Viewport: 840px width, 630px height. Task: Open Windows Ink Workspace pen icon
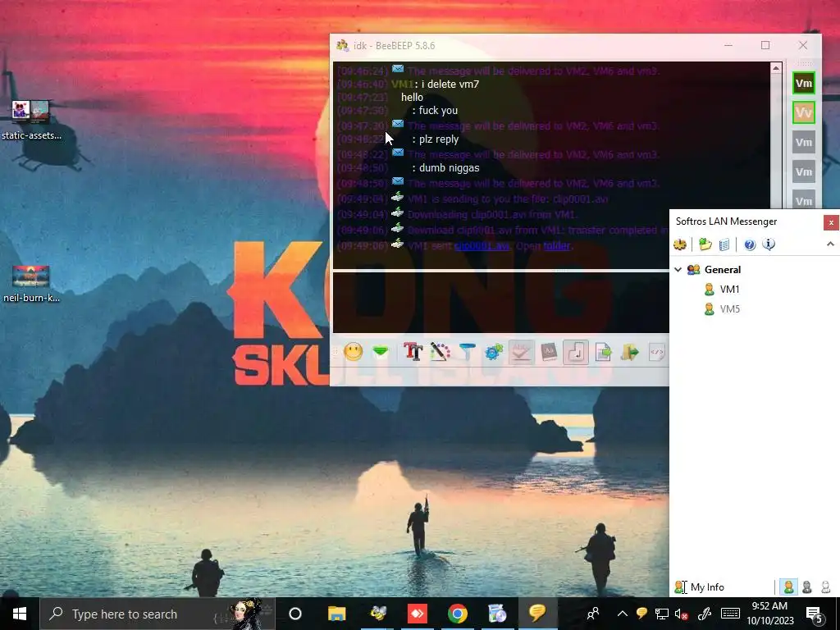click(x=704, y=614)
